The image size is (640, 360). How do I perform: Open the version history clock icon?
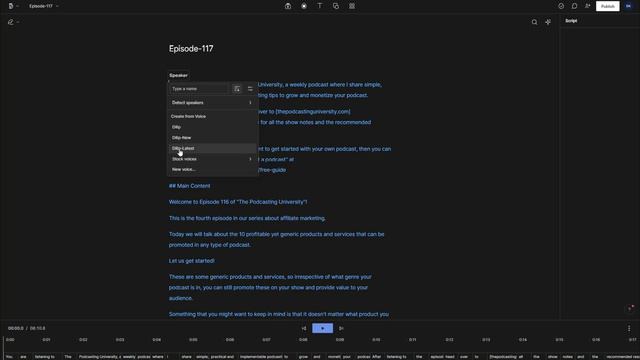[x=561, y=6]
